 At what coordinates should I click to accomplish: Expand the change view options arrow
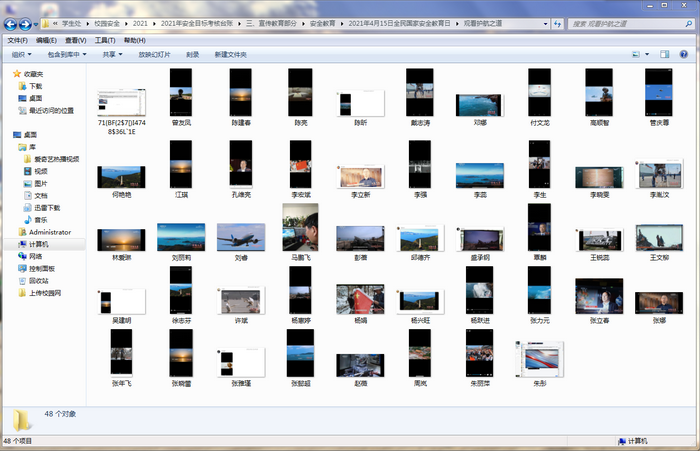coord(648,54)
